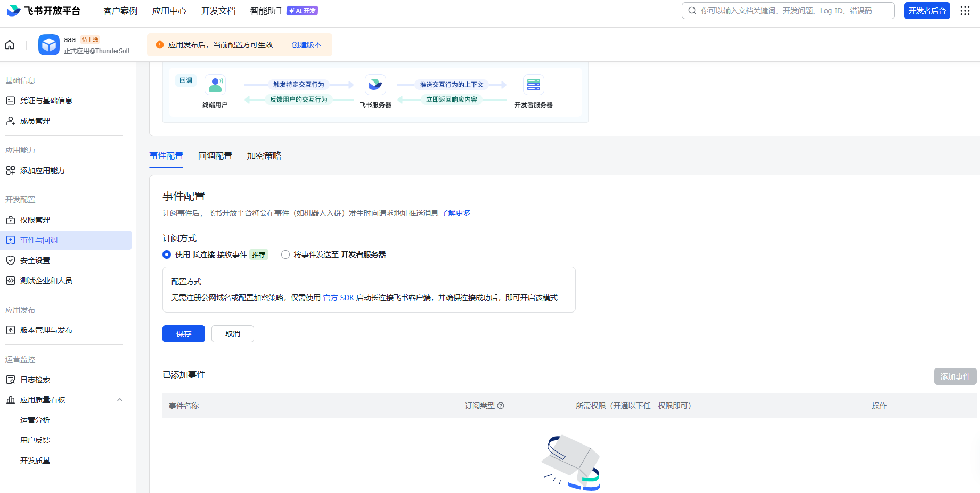Click the Feishu Open Platform logo

tap(44, 11)
